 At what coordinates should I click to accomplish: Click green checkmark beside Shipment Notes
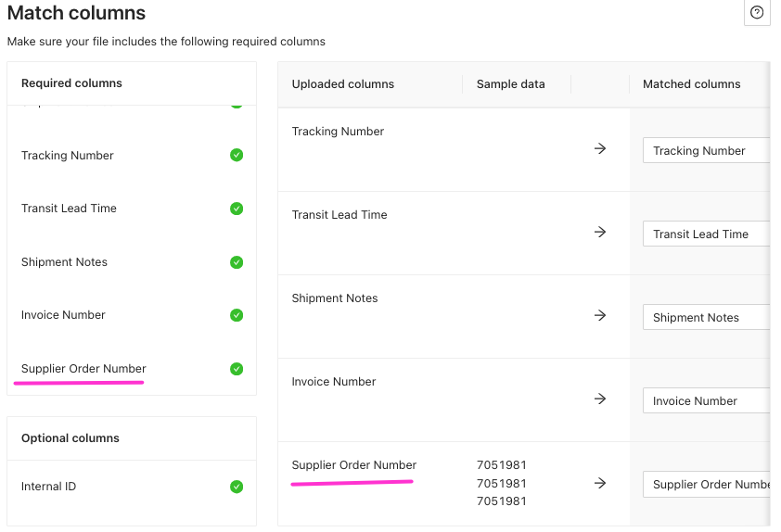coord(237,262)
